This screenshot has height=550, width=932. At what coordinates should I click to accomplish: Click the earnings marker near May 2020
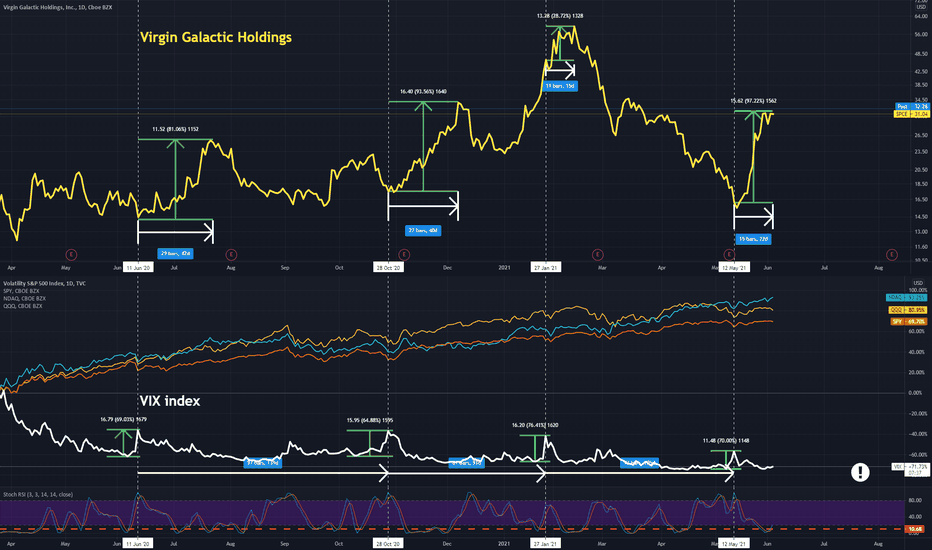click(x=71, y=254)
